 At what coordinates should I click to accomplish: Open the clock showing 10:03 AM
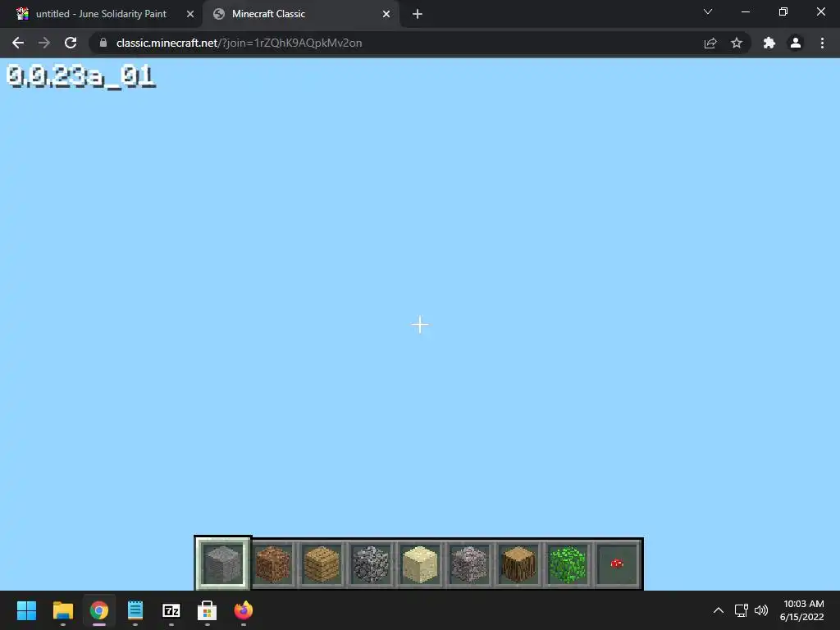[802, 610]
